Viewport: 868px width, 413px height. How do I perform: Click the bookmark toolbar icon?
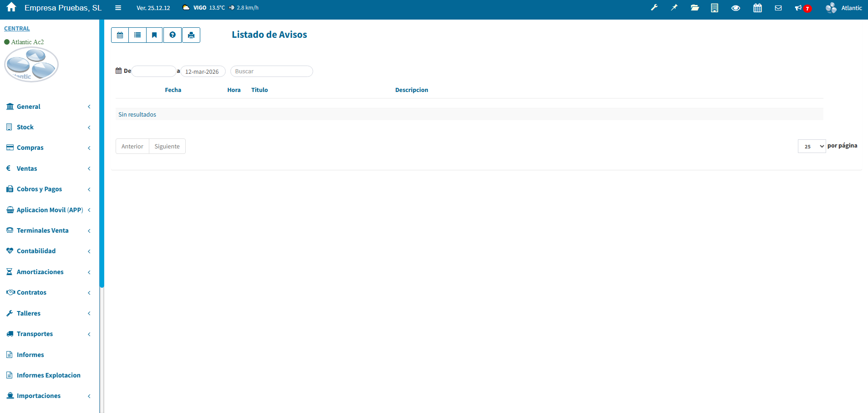tap(155, 35)
